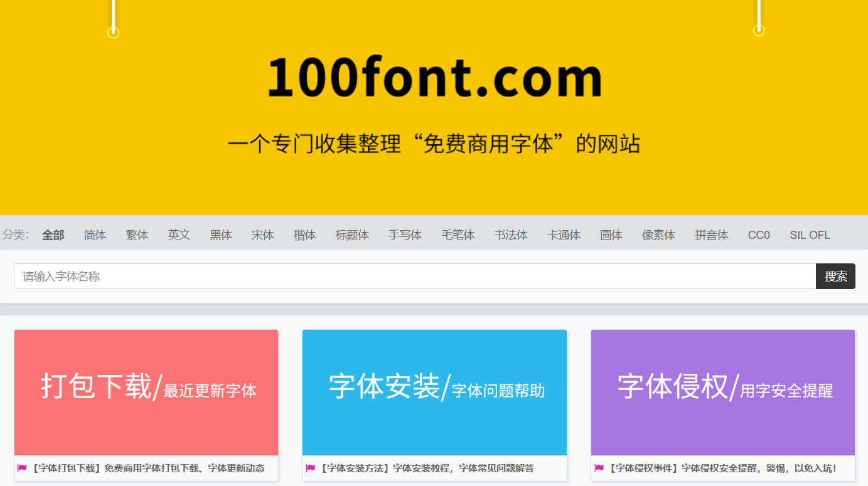Click the pink flag icon beside 字体打包下载
The width and height of the screenshot is (868, 486).
(22, 468)
